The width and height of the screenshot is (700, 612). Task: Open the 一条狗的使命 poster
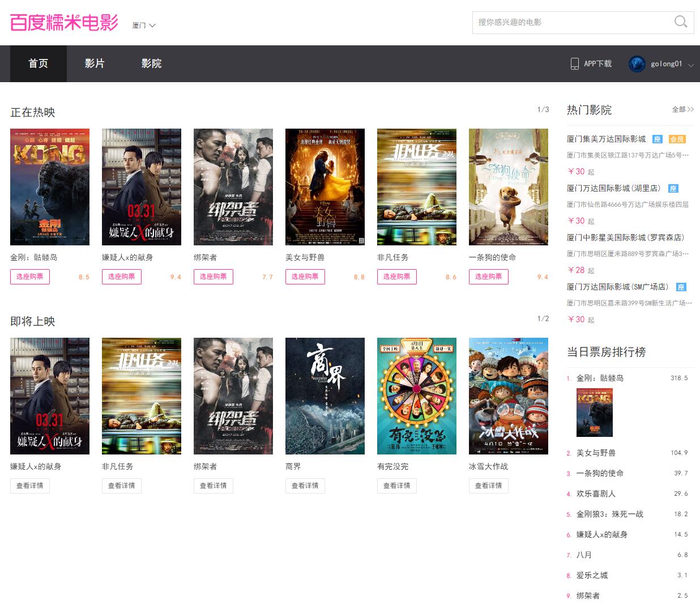tap(509, 187)
